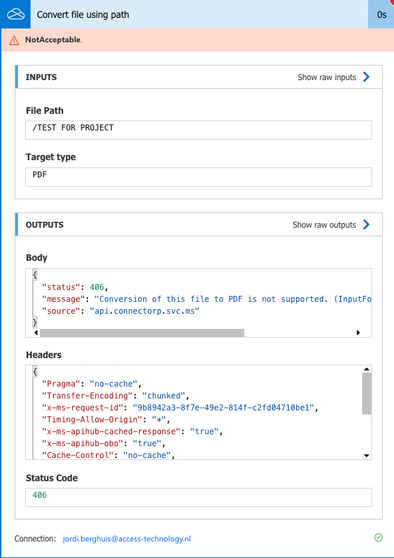
Task: Click the chevron next to Show raw outputs
Action: click(366, 225)
